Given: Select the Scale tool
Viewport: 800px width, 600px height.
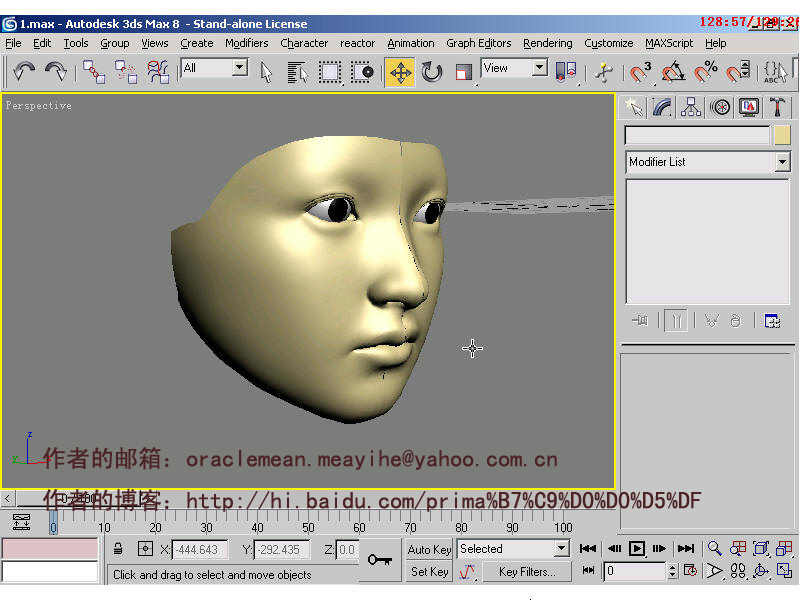Looking at the screenshot, I should pos(463,72).
